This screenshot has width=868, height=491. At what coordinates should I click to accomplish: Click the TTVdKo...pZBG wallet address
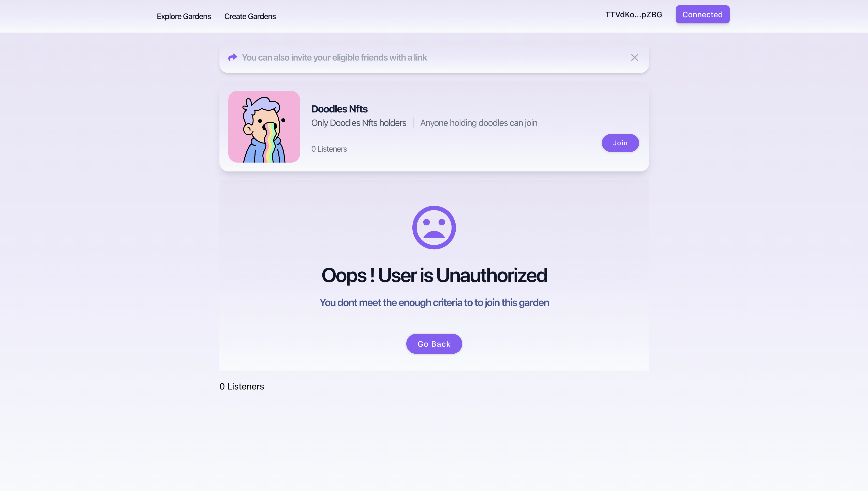point(634,15)
